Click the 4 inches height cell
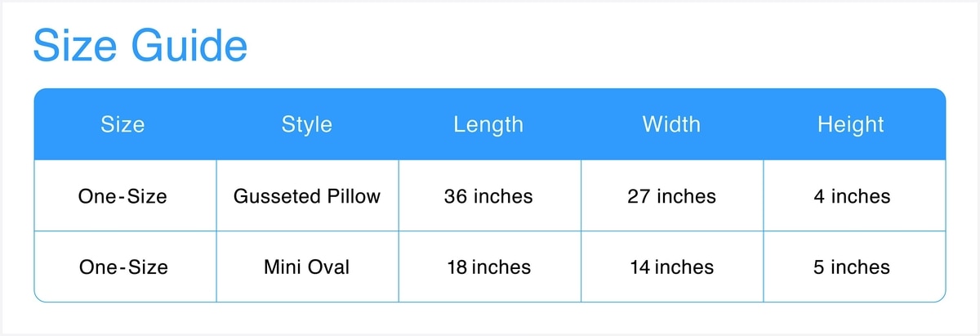980x336 pixels. [x=852, y=196]
